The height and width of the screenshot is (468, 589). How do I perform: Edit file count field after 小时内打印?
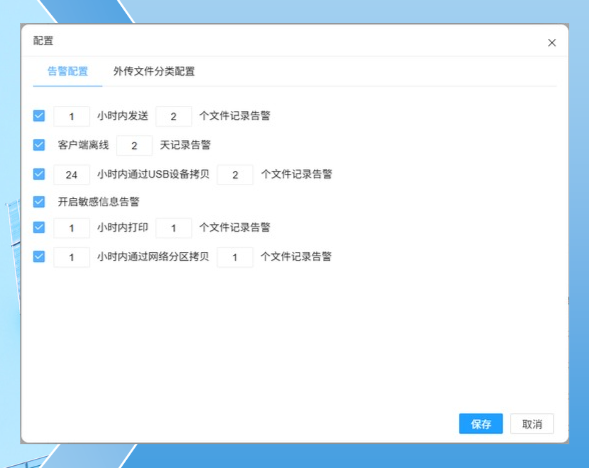point(174,228)
